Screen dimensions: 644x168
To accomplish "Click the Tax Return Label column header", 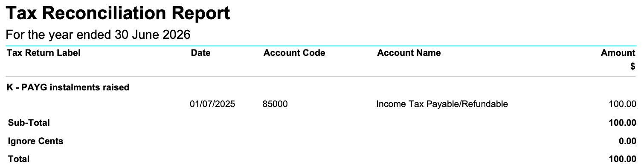I will tap(44, 53).
